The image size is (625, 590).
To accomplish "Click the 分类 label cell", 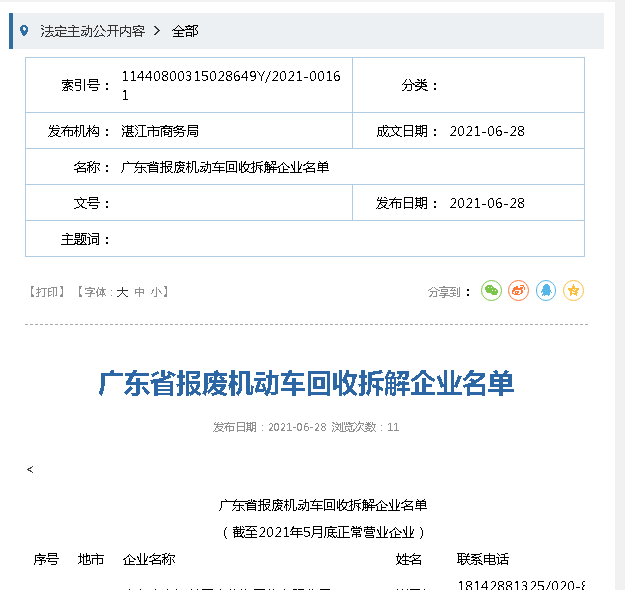I will pos(419,85).
